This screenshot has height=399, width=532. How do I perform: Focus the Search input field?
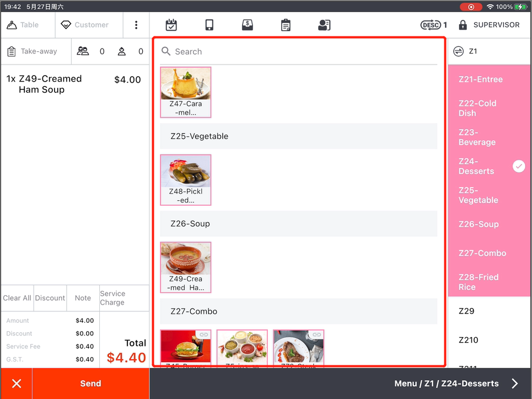coord(299,51)
